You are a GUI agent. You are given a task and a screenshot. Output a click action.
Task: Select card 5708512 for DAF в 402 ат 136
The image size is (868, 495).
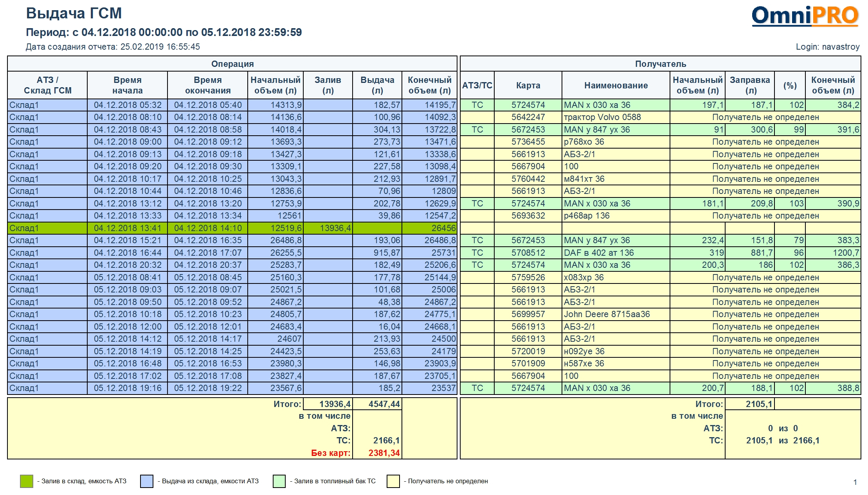point(528,253)
